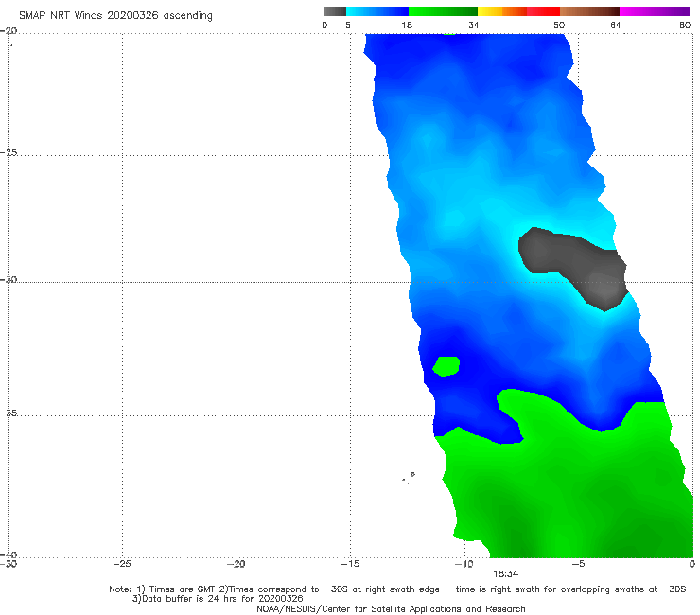The image size is (700, 615).
Task: Click the longitude axis label '-25'
Action: tap(122, 564)
